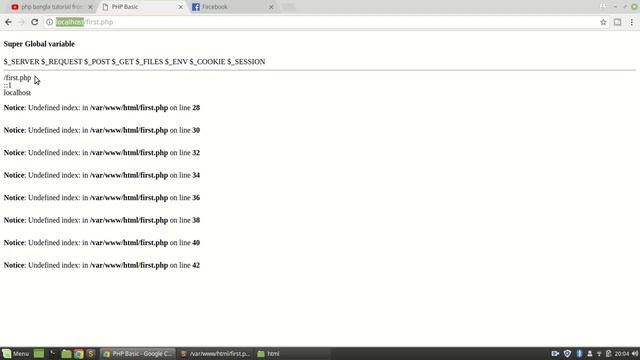
Task: Switch to the /var/www/html/first.php editor window
Action: (215, 353)
